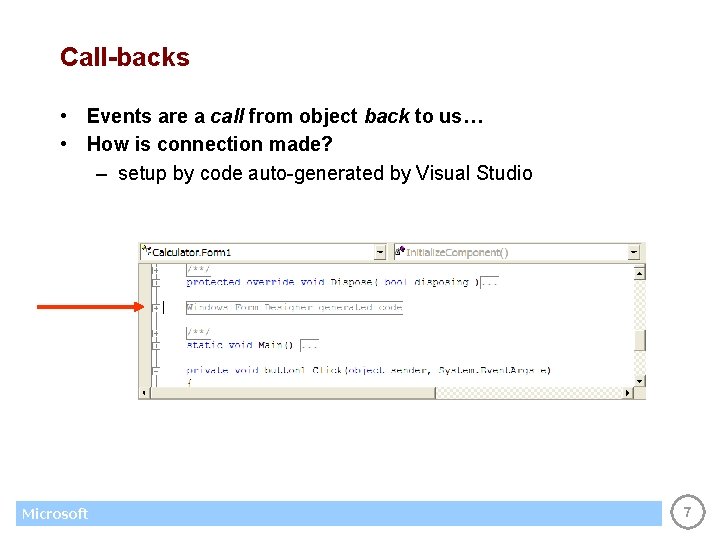The width and height of the screenshot is (720, 540).
Task: Collapse the button1_Click method outline node
Action: 156,370
